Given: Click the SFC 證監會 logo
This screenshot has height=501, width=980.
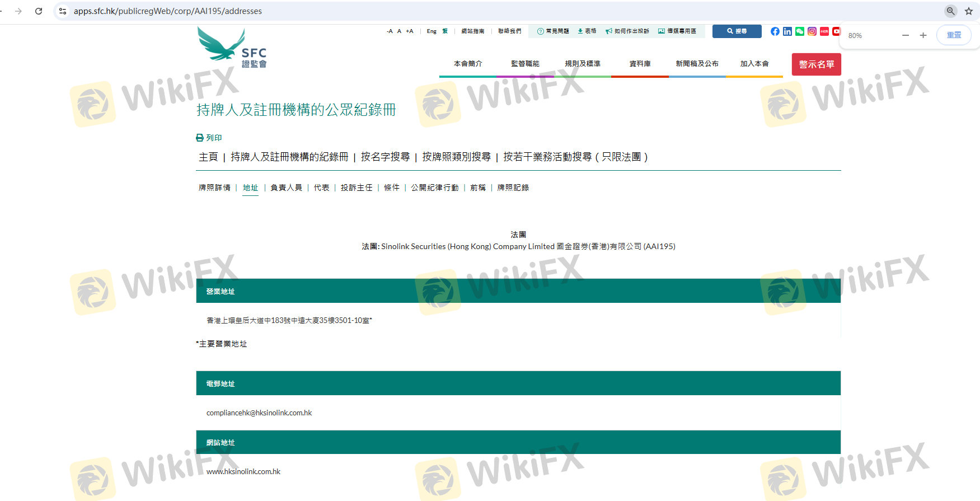Looking at the screenshot, I should click(x=232, y=48).
